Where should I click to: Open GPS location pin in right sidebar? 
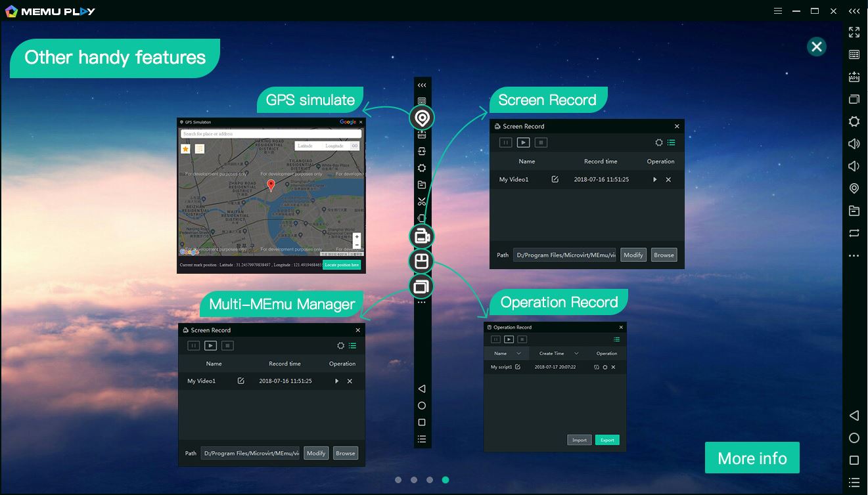click(x=854, y=188)
